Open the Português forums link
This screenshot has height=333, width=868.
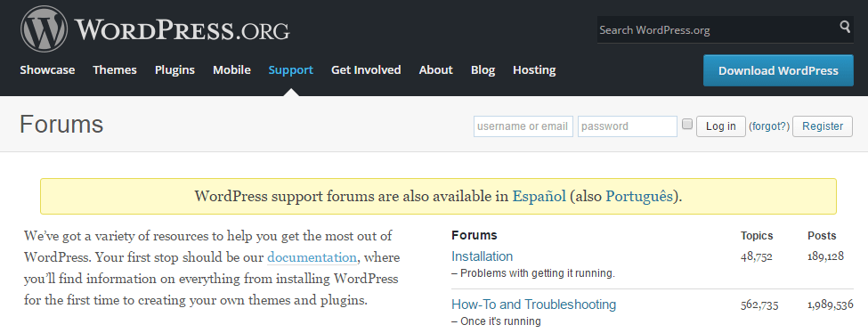tap(639, 196)
